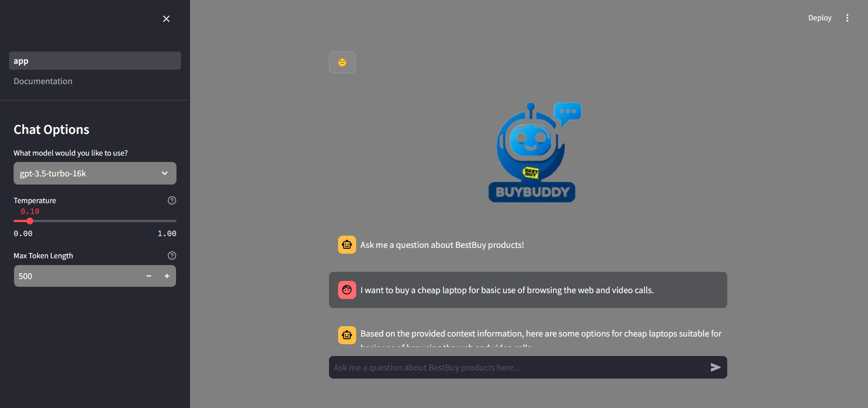The image size is (868, 408).
Task: Show Temperature help tooltip icon
Action: click(x=172, y=200)
